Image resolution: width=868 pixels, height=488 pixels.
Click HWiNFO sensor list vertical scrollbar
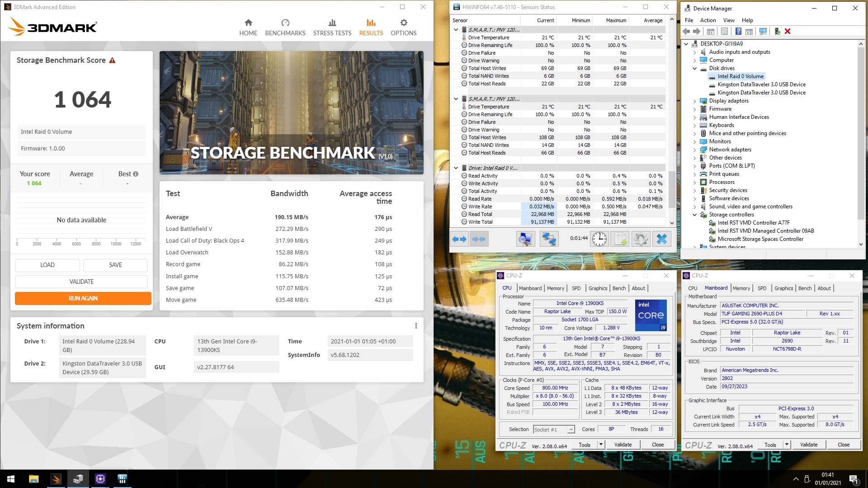tap(672, 190)
